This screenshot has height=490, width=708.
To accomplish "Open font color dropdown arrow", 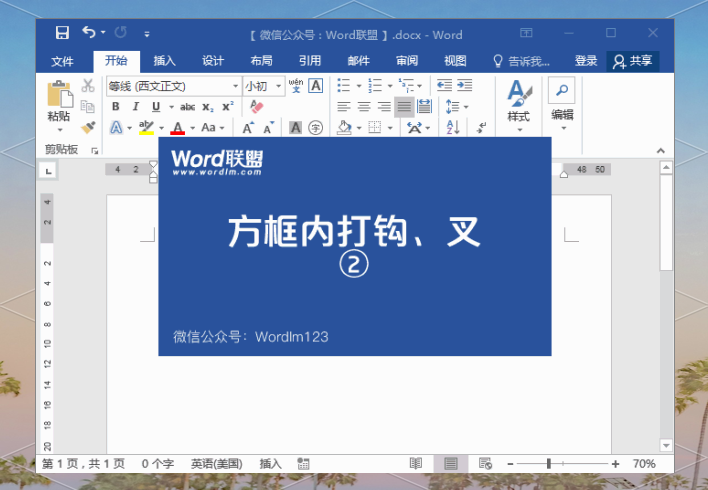I will (x=193, y=128).
